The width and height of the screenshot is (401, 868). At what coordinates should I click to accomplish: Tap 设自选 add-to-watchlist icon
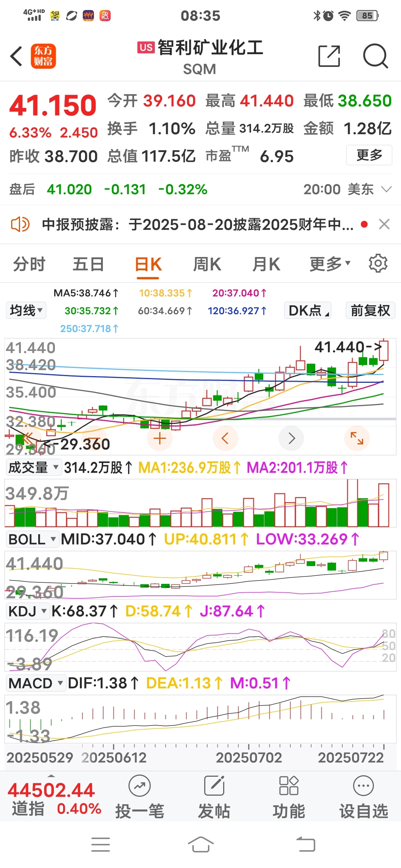(x=363, y=786)
